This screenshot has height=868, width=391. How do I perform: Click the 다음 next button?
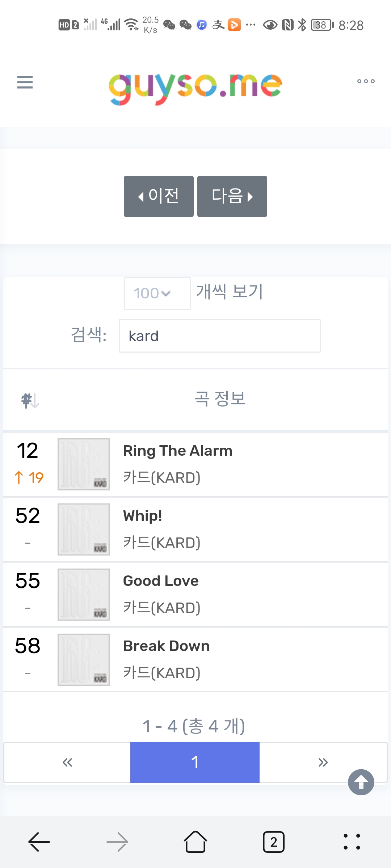click(232, 196)
